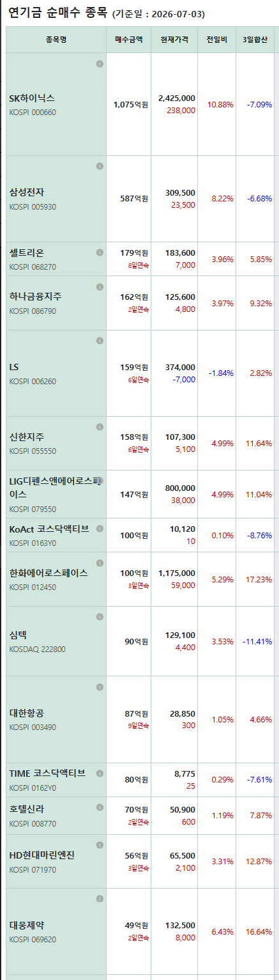Select the HD현대마린엔진 stock name
This screenshot has width=279, height=980.
[x=42, y=855]
